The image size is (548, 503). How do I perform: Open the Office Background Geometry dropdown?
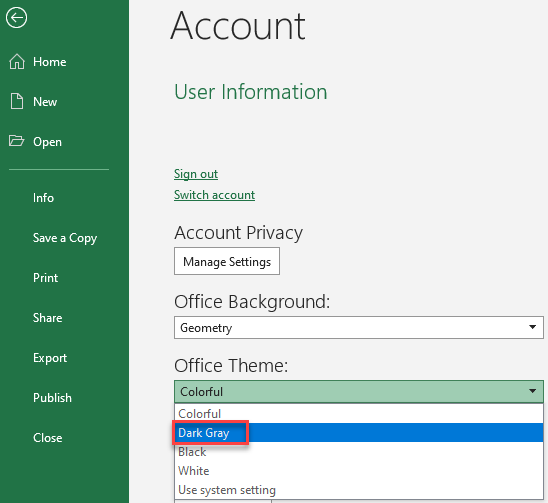click(359, 328)
